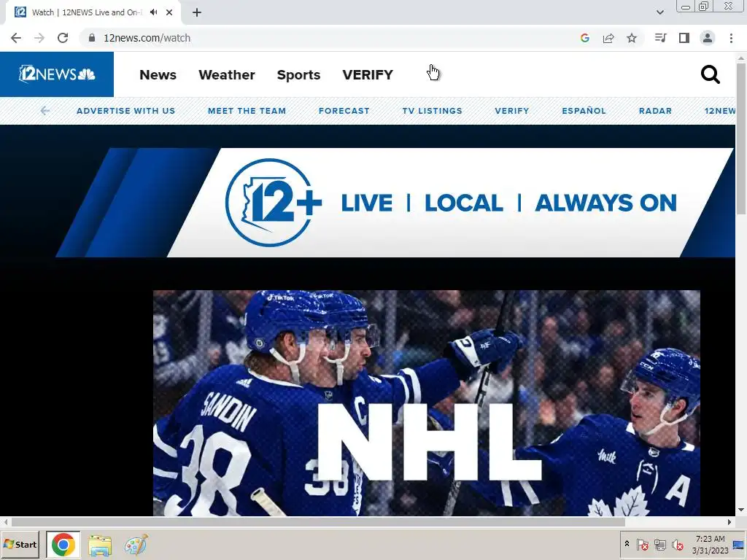
Task: Click scroll down arrow of page
Action: tap(741, 510)
